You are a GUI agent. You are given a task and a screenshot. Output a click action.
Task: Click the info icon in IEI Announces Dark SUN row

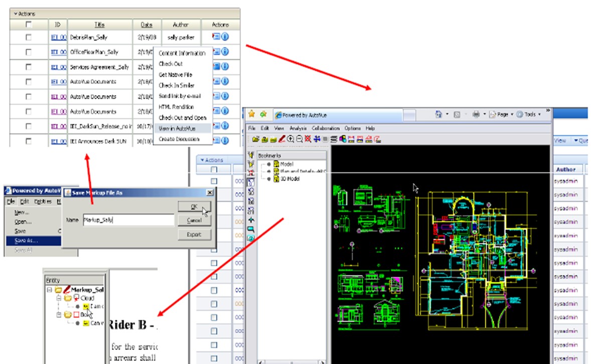(225, 140)
